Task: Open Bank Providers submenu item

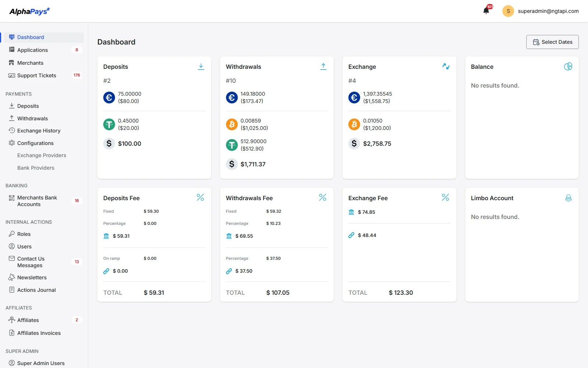Action: pos(36,168)
